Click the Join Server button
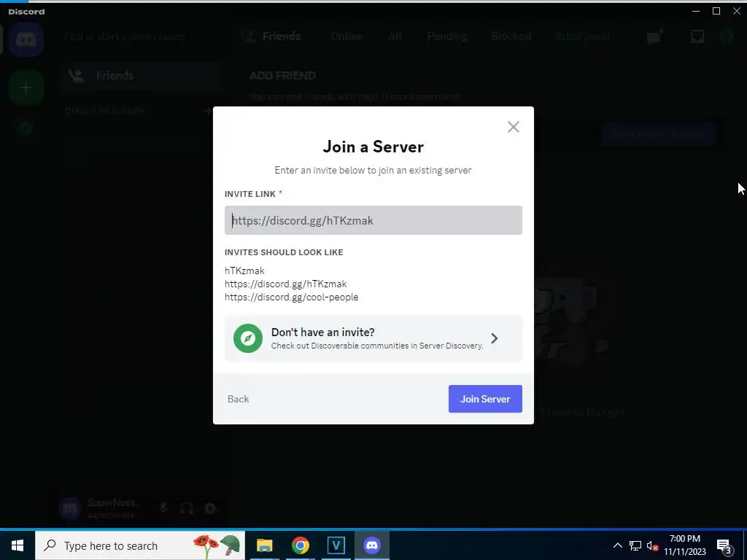 [485, 399]
